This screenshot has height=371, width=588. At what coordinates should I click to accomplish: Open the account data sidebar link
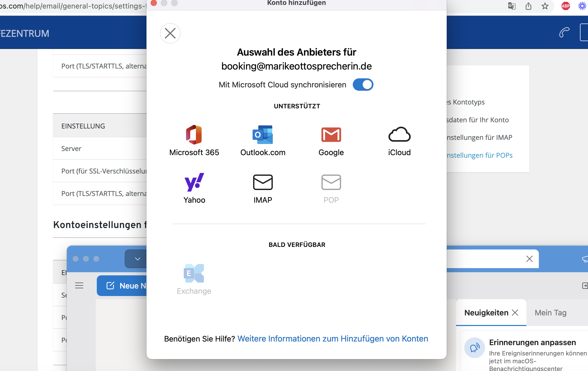point(477,120)
